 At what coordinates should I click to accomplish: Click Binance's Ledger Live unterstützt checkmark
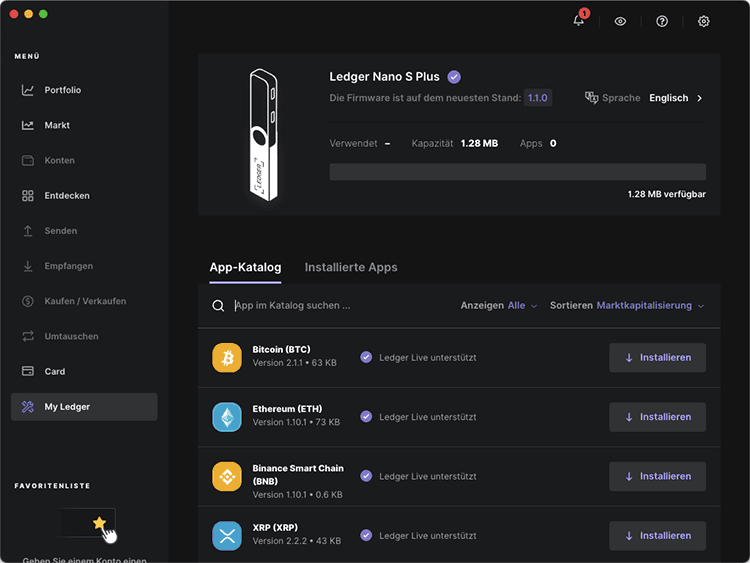click(x=366, y=476)
